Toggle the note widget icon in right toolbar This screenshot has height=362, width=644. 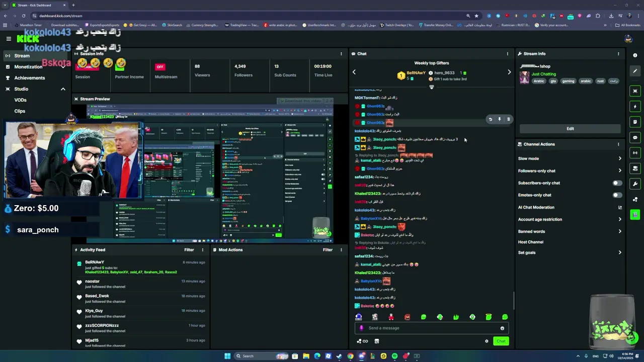(x=635, y=122)
